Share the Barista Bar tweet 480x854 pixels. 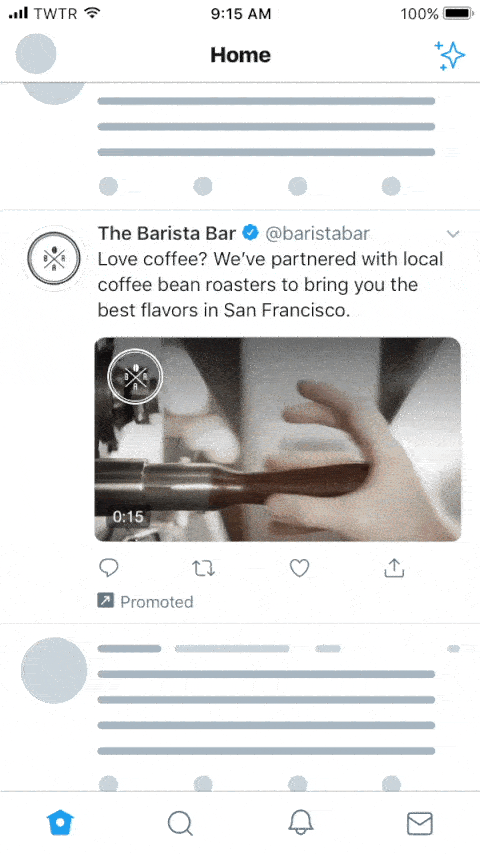click(394, 568)
